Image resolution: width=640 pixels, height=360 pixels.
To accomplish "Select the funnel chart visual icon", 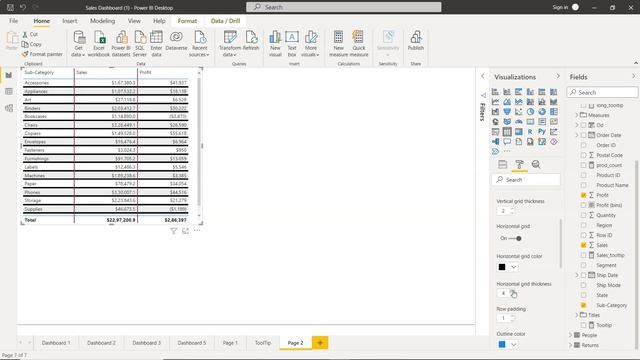I will [507, 111].
